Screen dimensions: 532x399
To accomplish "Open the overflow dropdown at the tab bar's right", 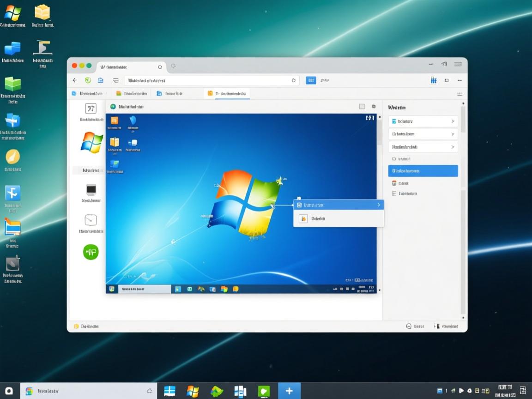I will [460, 93].
